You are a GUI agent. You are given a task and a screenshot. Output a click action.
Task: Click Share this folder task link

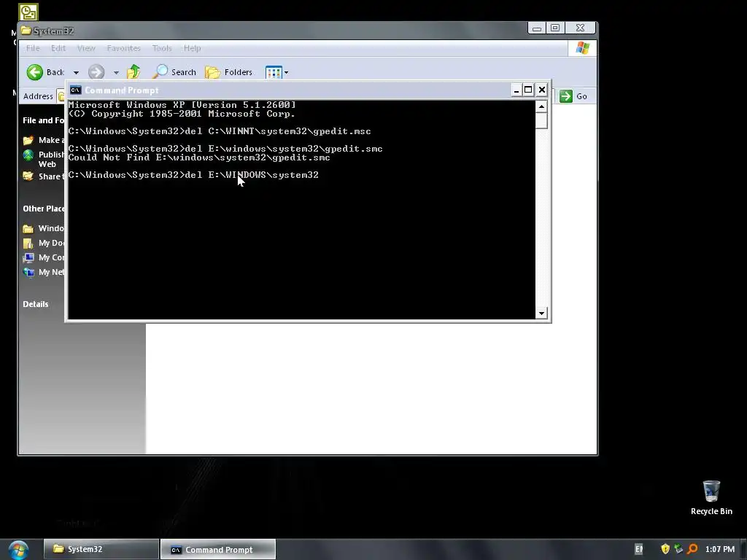[x=52, y=176]
